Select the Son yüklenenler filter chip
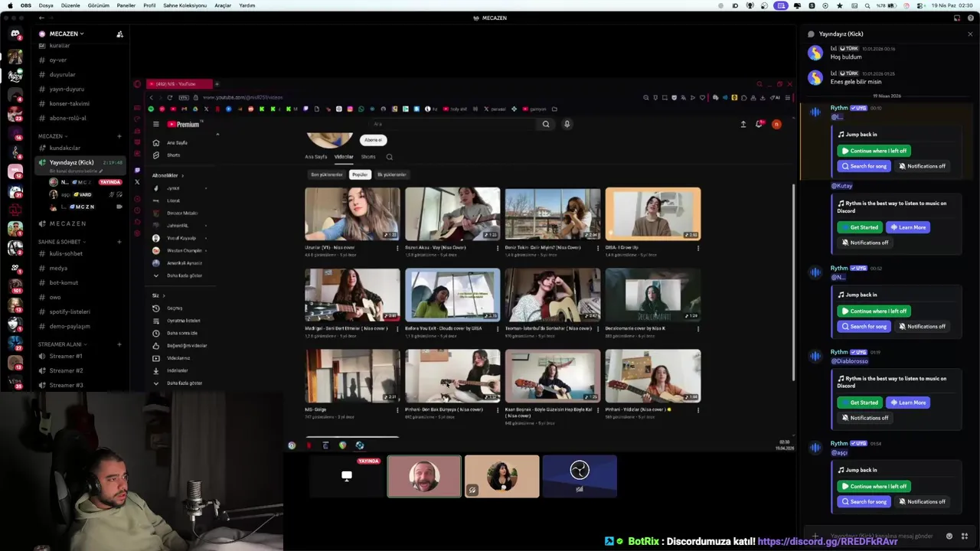 click(327, 174)
